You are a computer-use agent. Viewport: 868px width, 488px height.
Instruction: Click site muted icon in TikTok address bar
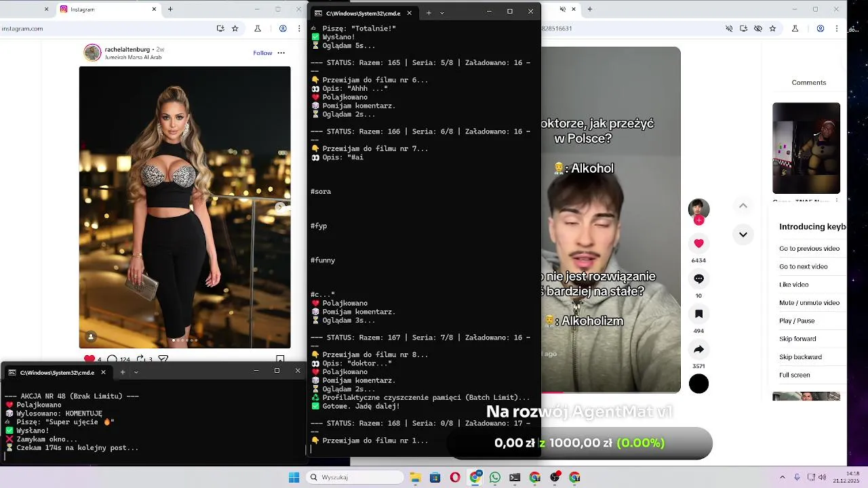tap(729, 28)
